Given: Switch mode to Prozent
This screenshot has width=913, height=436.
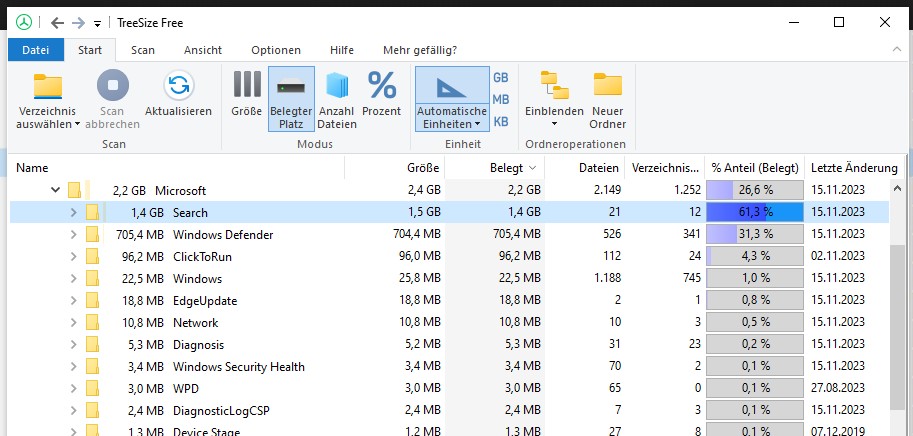Looking at the screenshot, I should 381,94.
